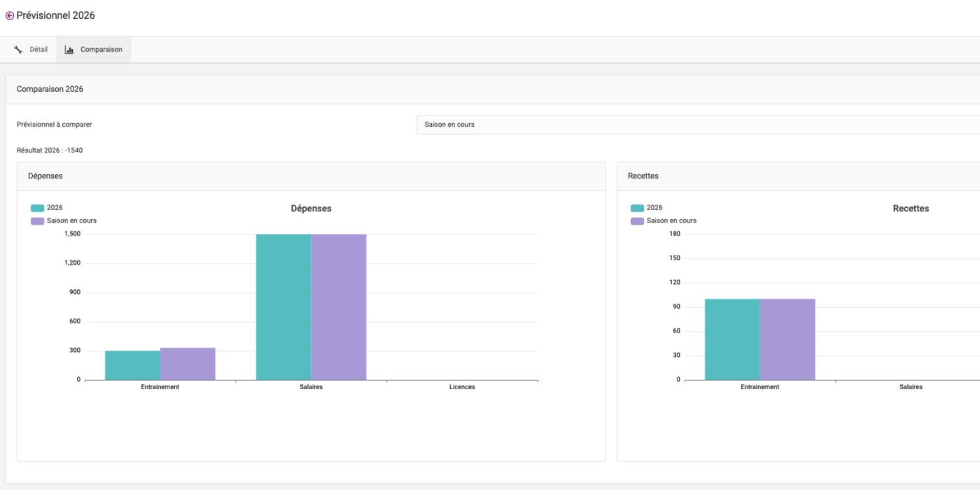The image size is (980, 490).
Task: Click the Entrainement axis label in Dépenses
Action: (x=160, y=387)
